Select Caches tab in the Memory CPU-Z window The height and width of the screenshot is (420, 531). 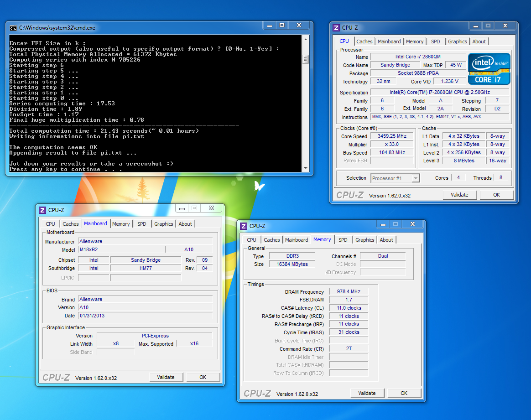point(271,240)
